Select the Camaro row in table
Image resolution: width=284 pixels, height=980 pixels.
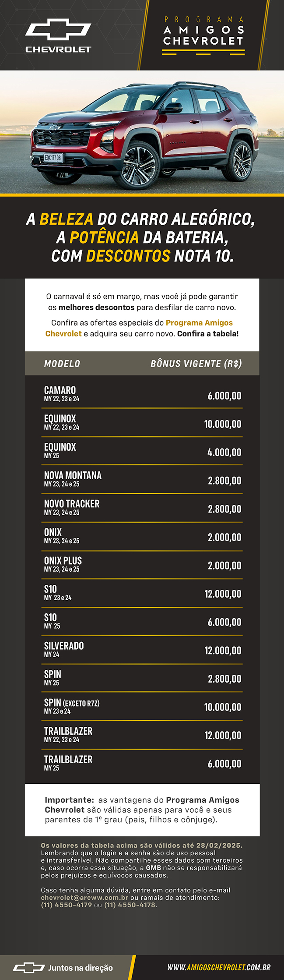[x=143, y=394]
